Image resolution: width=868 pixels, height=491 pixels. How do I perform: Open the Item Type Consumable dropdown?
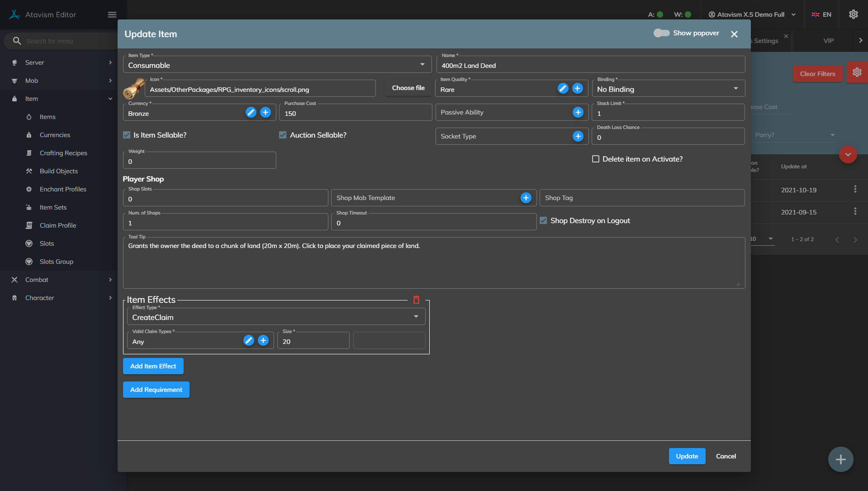pos(277,65)
